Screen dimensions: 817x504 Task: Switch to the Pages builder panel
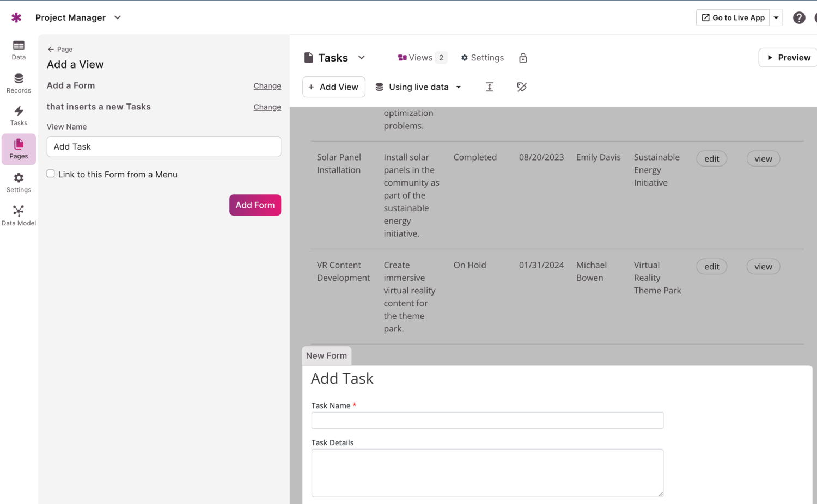tap(18, 149)
